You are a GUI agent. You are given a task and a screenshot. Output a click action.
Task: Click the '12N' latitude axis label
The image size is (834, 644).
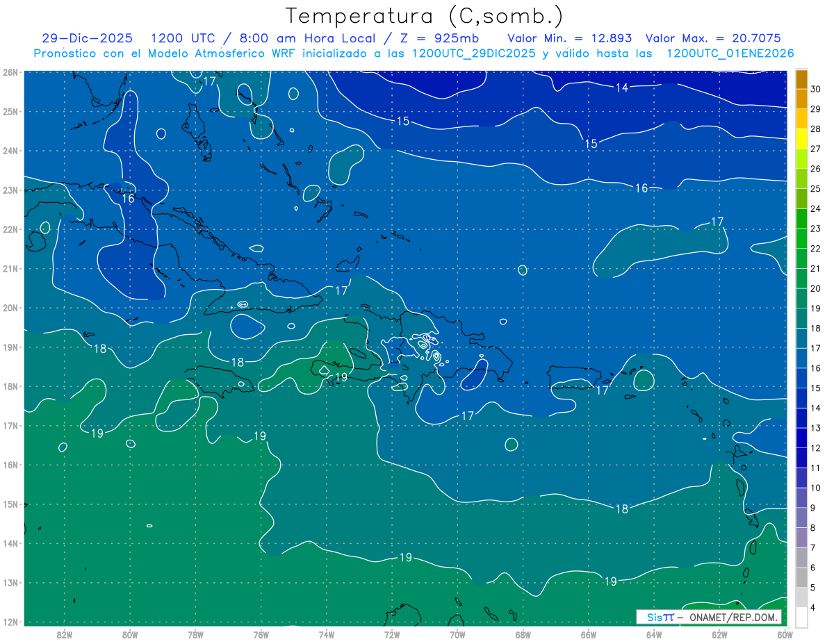click(10, 622)
